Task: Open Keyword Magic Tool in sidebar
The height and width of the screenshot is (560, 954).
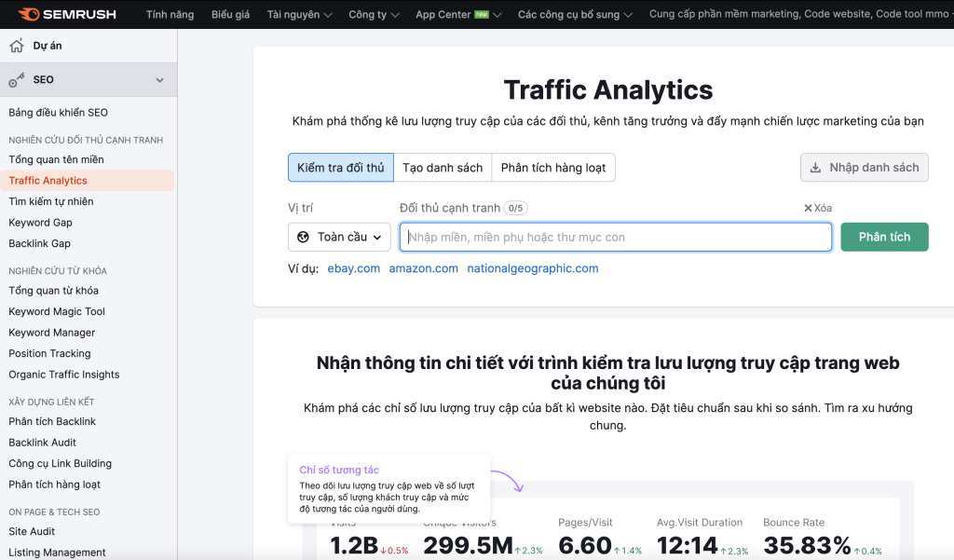Action: point(57,312)
